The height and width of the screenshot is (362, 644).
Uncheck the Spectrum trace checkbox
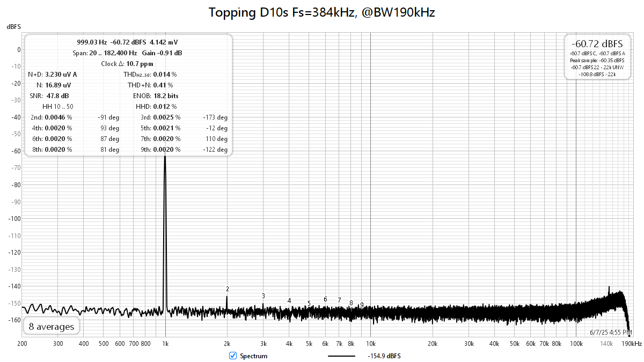[x=233, y=356]
